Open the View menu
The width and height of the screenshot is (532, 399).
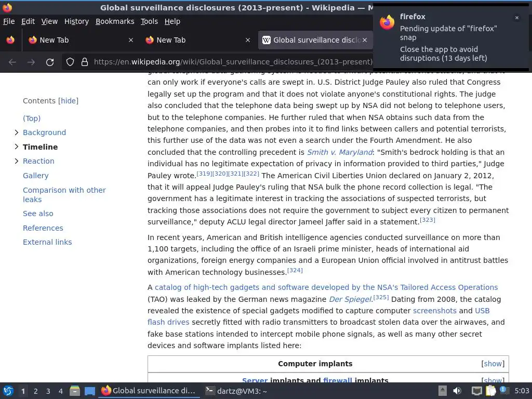coord(49,21)
